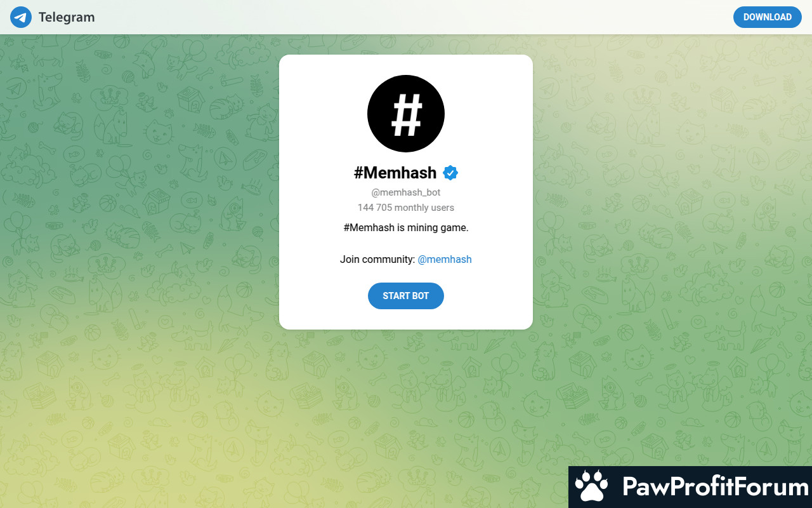Click the empty middle of the header bar
812x508 pixels.
pyautogui.click(x=412, y=17)
